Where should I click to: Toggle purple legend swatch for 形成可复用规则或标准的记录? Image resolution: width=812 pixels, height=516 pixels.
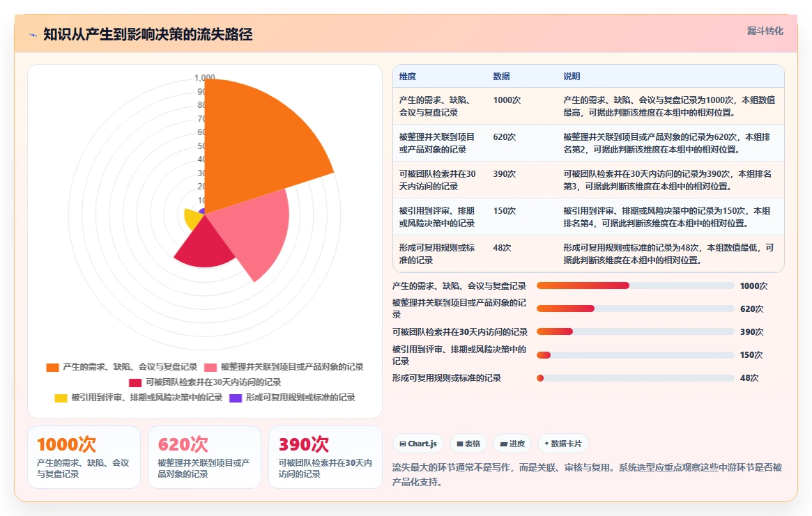pos(236,398)
